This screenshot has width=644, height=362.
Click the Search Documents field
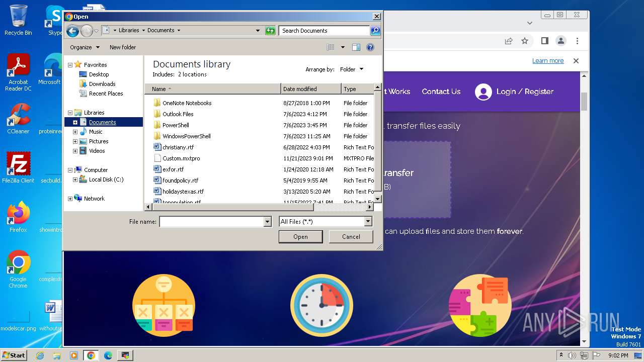pyautogui.click(x=325, y=31)
